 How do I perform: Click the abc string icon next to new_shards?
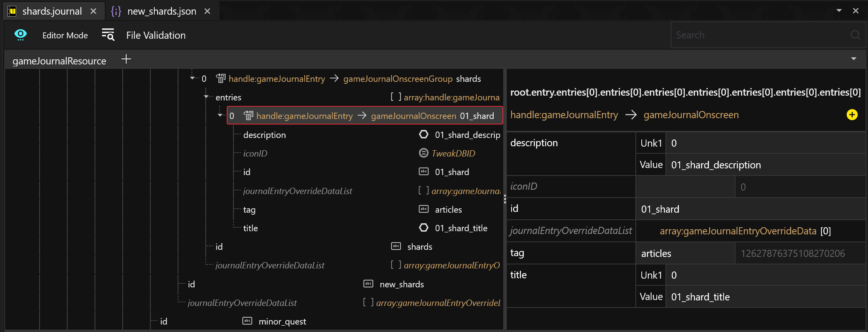pyautogui.click(x=368, y=284)
